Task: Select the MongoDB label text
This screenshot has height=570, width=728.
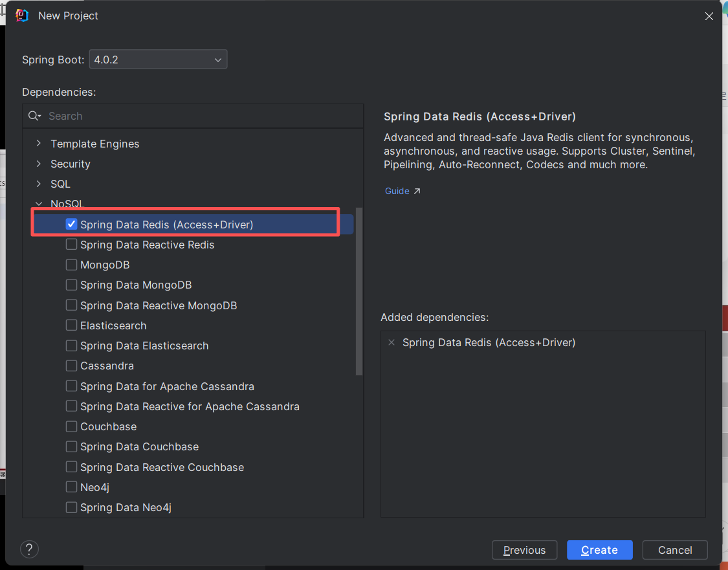Action: (x=105, y=265)
